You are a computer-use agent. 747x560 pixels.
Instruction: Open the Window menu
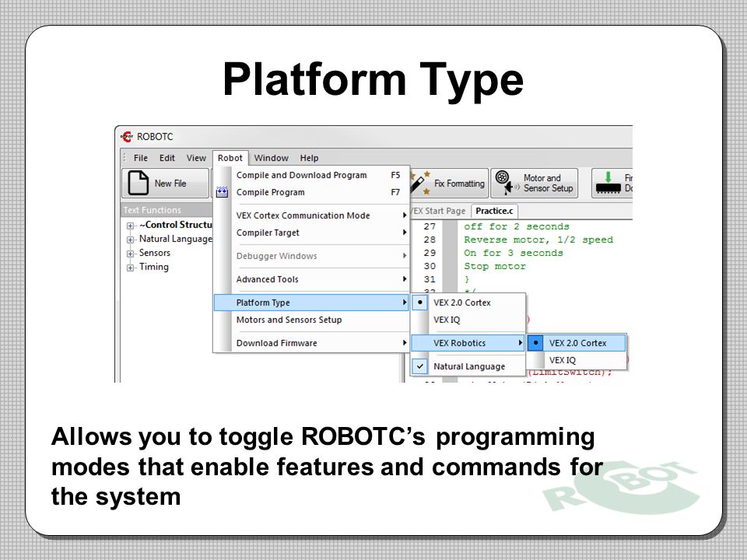271,158
